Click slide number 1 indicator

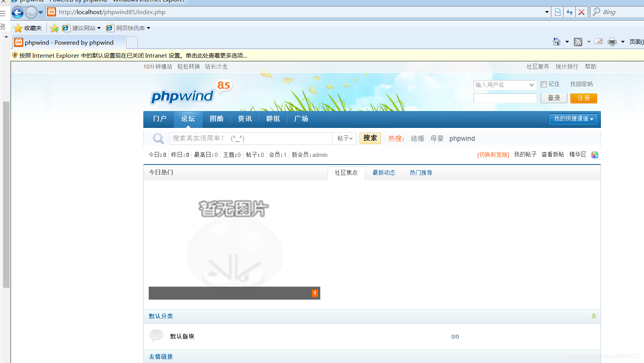[315, 293]
